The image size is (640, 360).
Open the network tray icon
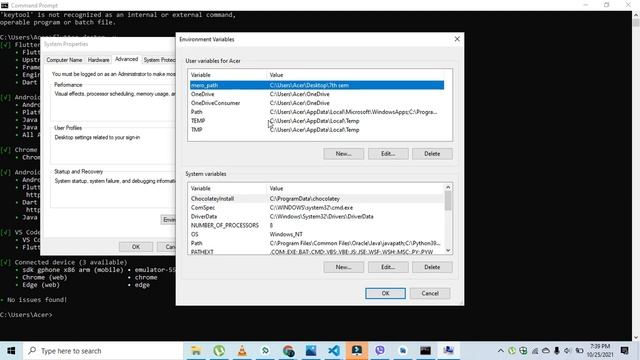534,351
